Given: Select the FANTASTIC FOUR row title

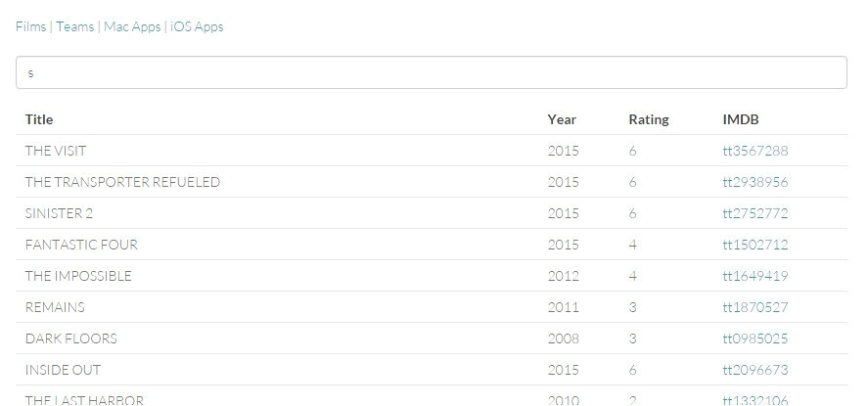Looking at the screenshot, I should click(x=81, y=245).
